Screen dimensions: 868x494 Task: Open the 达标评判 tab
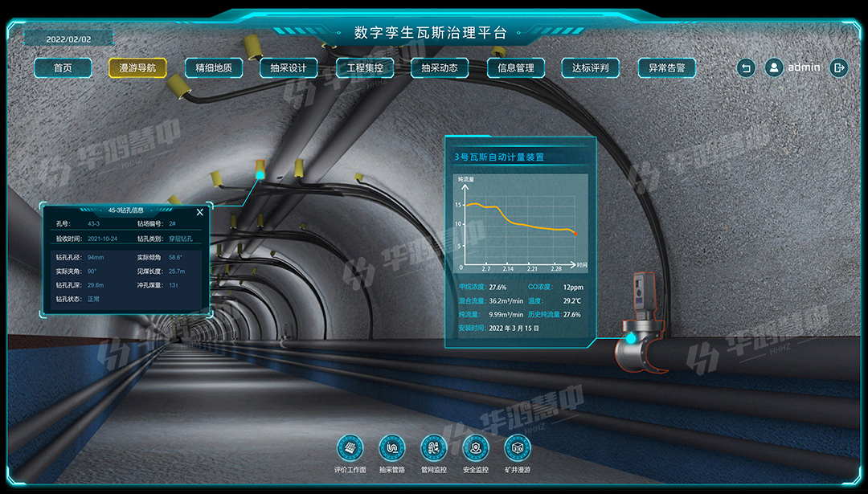click(591, 68)
